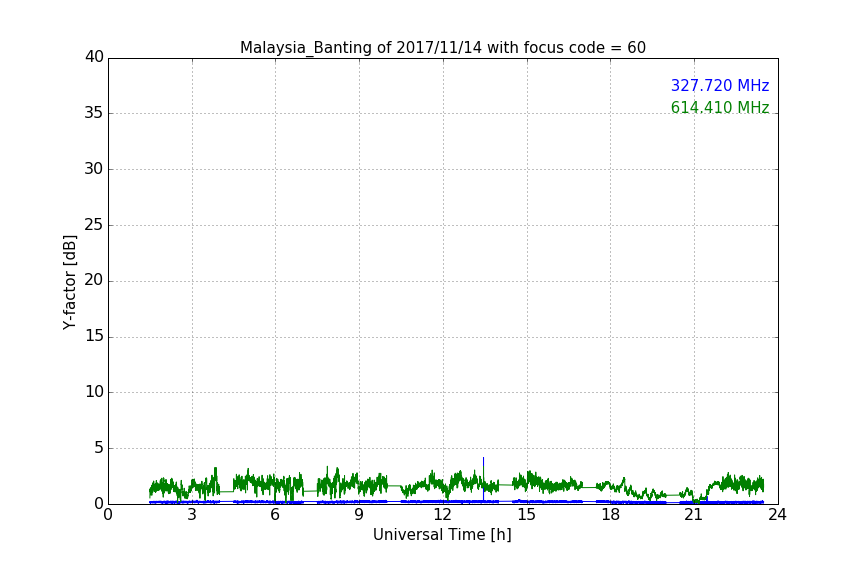This screenshot has height=576, width=864.
Task: Click x-axis tick label 18
Action: [610, 515]
